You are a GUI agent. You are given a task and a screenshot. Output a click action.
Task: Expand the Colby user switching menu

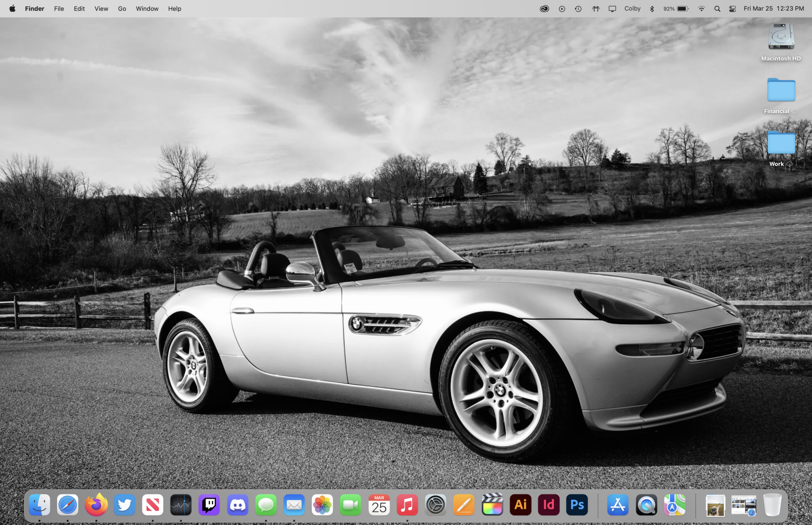tap(632, 9)
